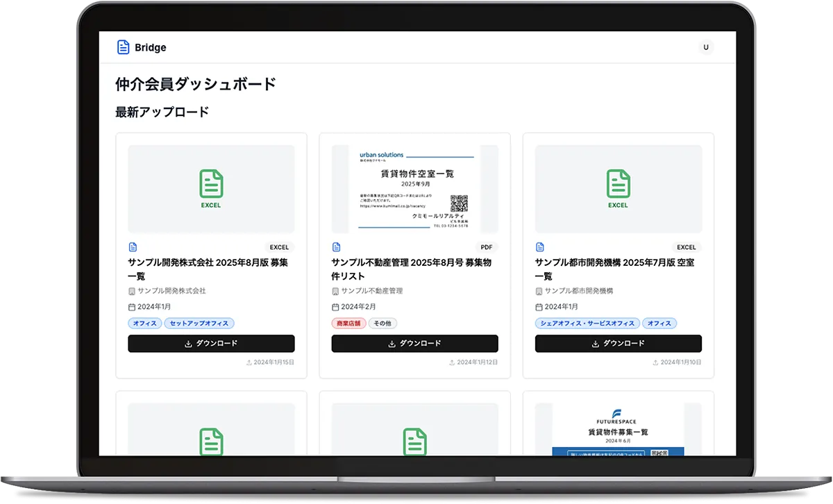Download the サンプル都市開発機構 2025年7月版 file
833x504 pixels.
(x=618, y=344)
